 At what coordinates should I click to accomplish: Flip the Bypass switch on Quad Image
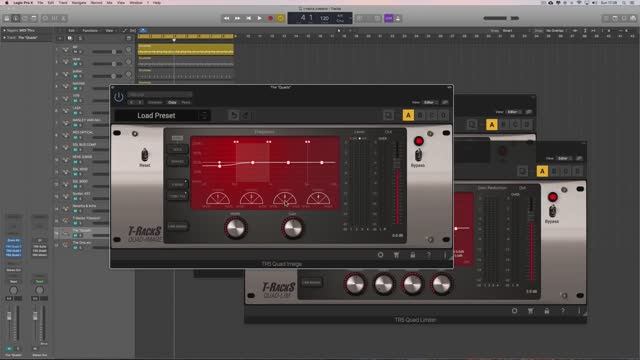tap(418, 155)
